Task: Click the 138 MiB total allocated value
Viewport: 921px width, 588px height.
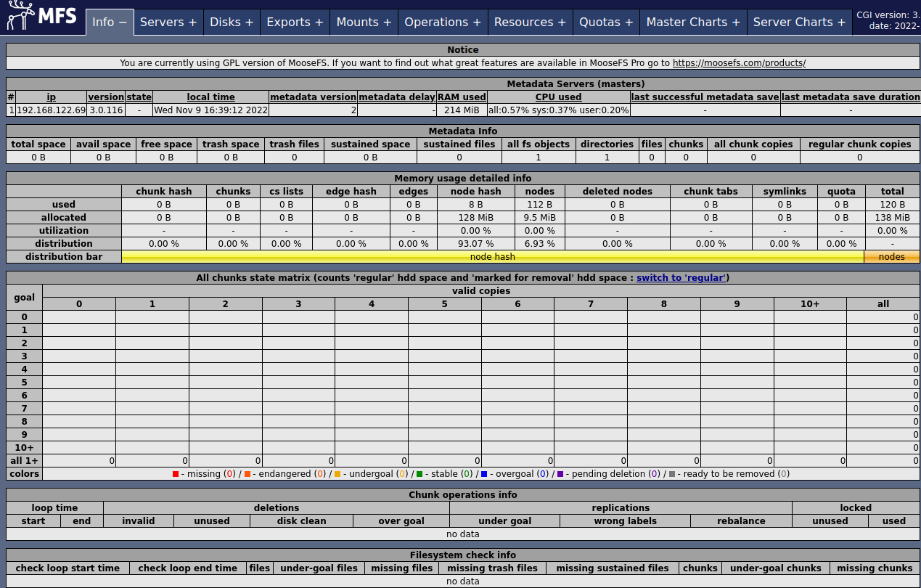Action: (x=893, y=218)
